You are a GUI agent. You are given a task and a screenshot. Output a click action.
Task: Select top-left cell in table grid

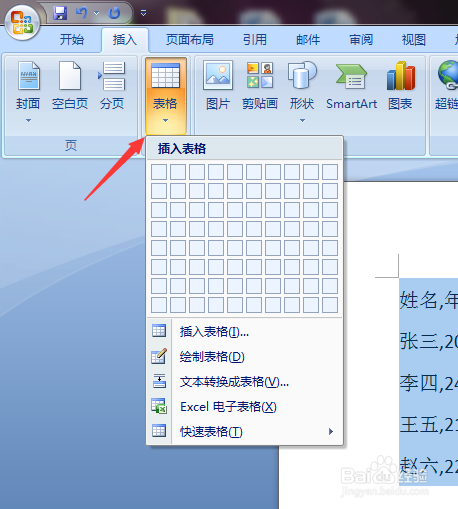(x=159, y=172)
